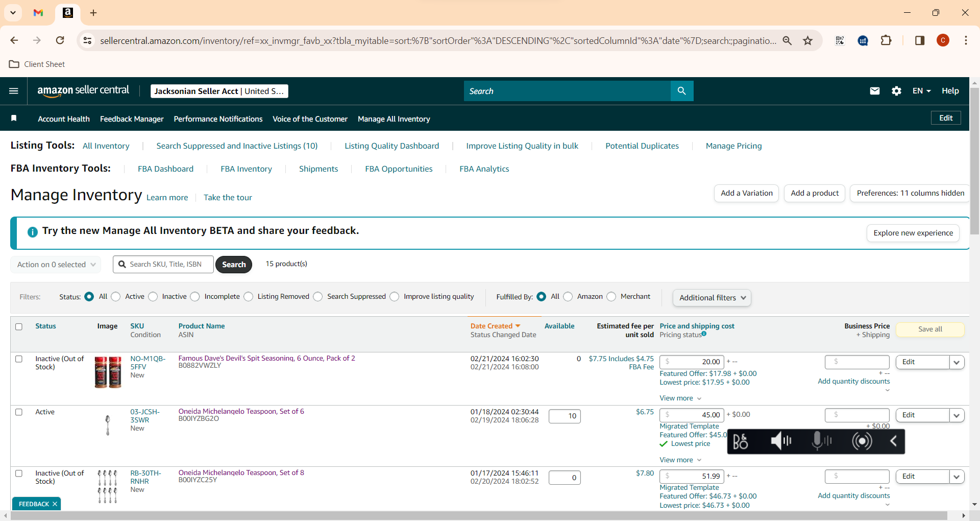Click the QR code extension icon
This screenshot has height=521, width=980.
point(840,40)
